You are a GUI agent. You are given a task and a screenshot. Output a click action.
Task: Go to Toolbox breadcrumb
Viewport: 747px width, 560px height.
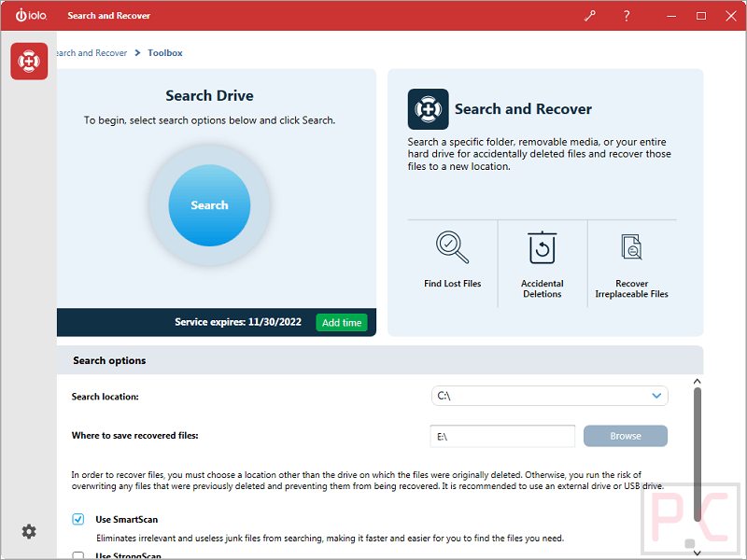[165, 53]
